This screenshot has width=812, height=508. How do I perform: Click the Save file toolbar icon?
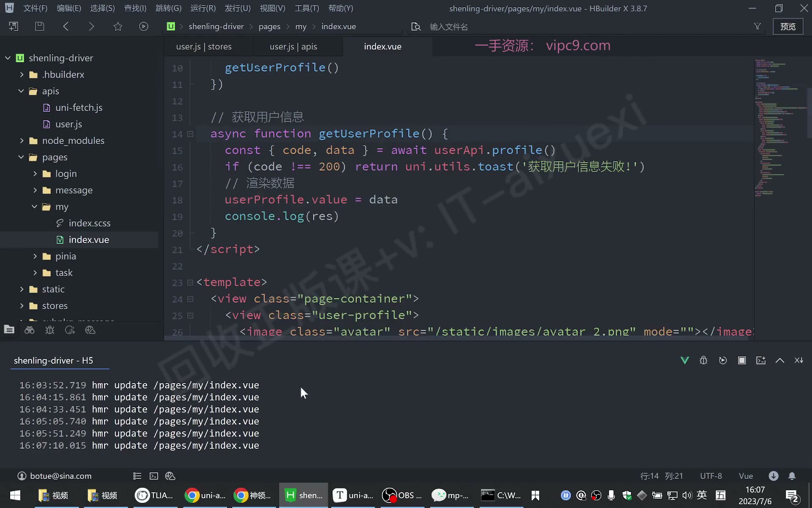(x=39, y=26)
